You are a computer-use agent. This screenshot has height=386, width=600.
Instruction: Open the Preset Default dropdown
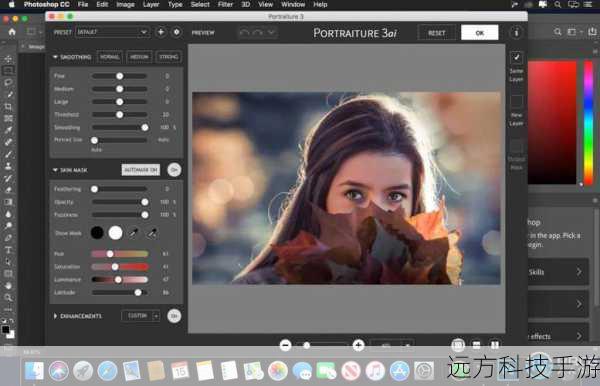tap(112, 32)
